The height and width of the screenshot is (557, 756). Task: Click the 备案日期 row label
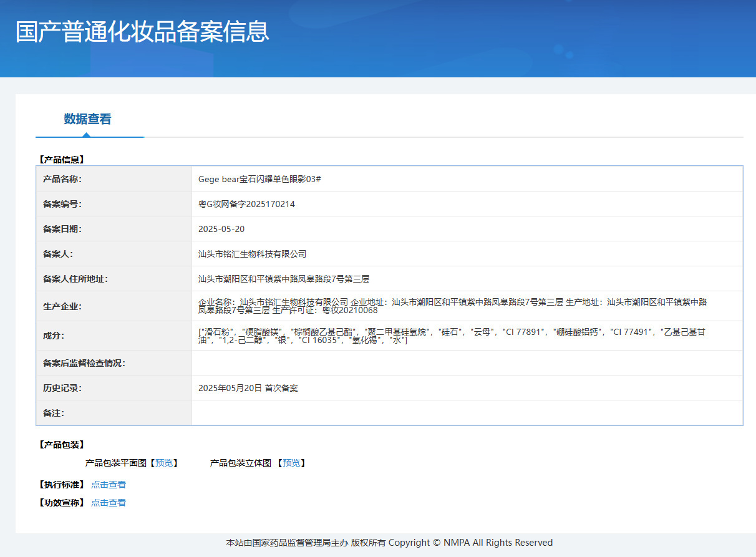pyautogui.click(x=62, y=229)
